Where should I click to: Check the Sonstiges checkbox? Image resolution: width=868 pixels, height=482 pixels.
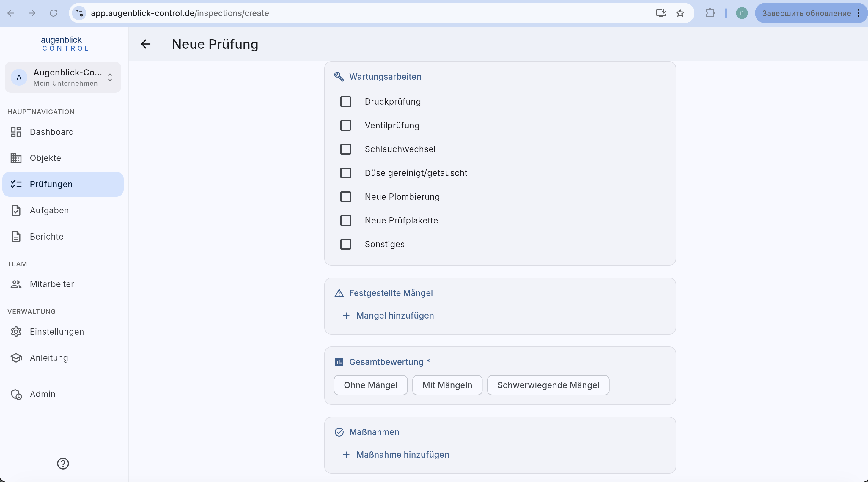[x=345, y=244]
